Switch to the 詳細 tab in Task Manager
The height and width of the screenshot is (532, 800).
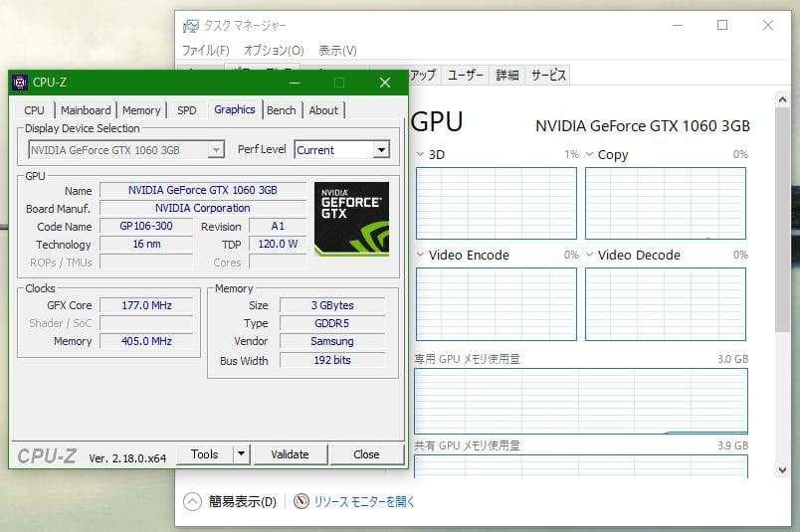tap(507, 75)
